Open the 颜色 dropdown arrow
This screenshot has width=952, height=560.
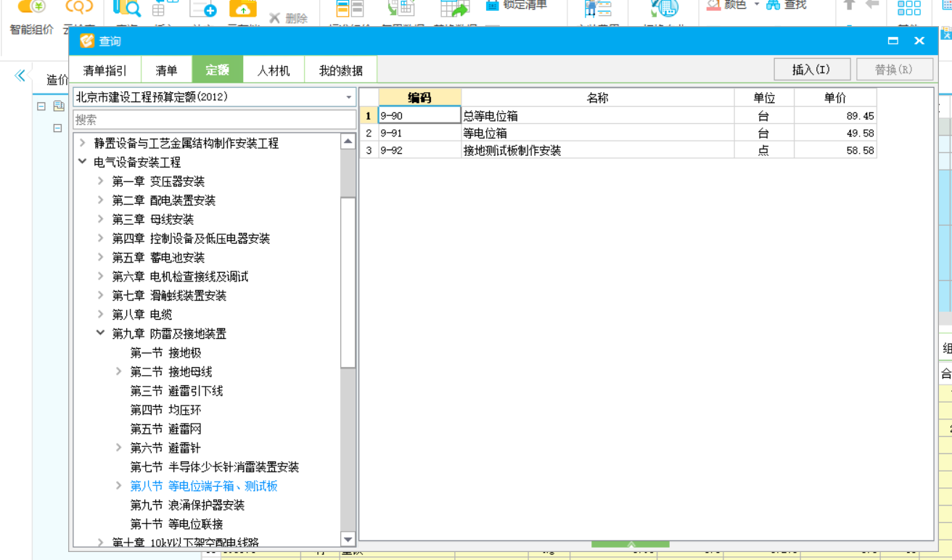[x=757, y=5]
